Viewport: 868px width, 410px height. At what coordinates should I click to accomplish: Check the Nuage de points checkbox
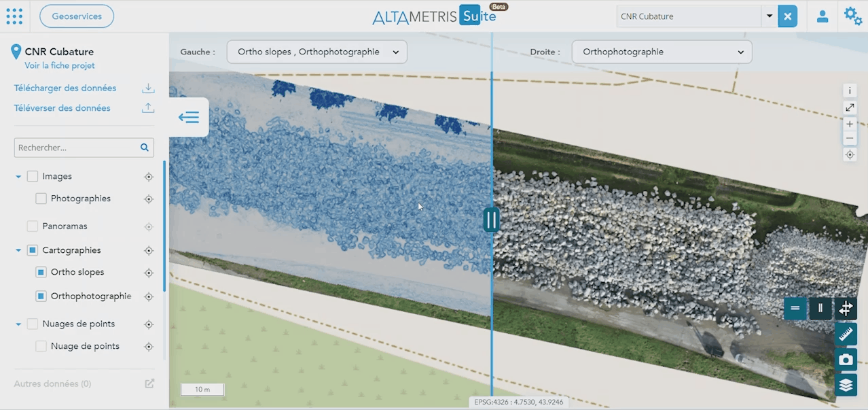[x=41, y=346]
